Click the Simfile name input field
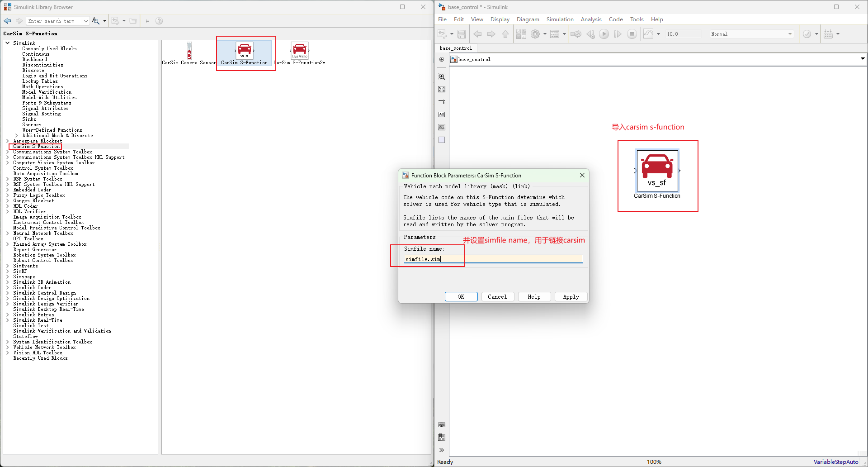This screenshot has height=467, width=868. click(493, 259)
